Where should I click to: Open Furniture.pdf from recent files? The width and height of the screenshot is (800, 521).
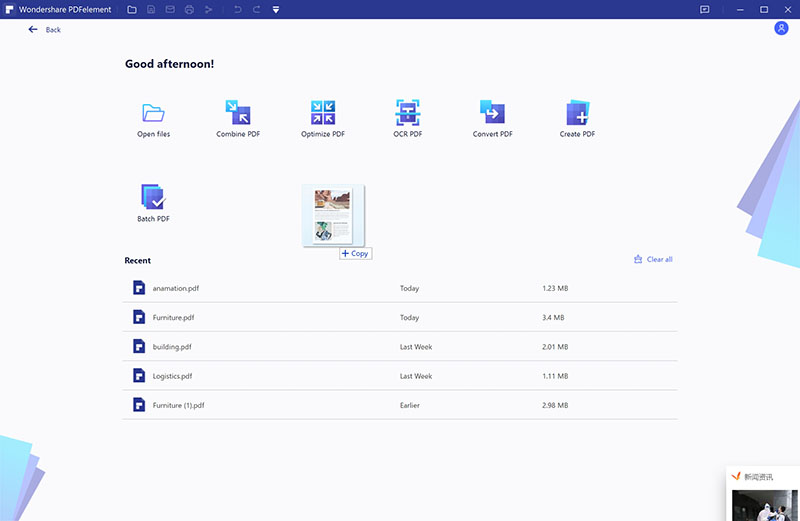173,317
